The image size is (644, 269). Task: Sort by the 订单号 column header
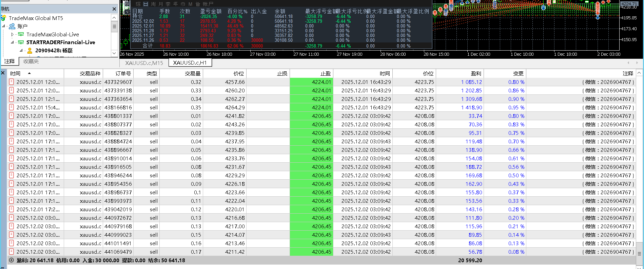(x=118, y=73)
